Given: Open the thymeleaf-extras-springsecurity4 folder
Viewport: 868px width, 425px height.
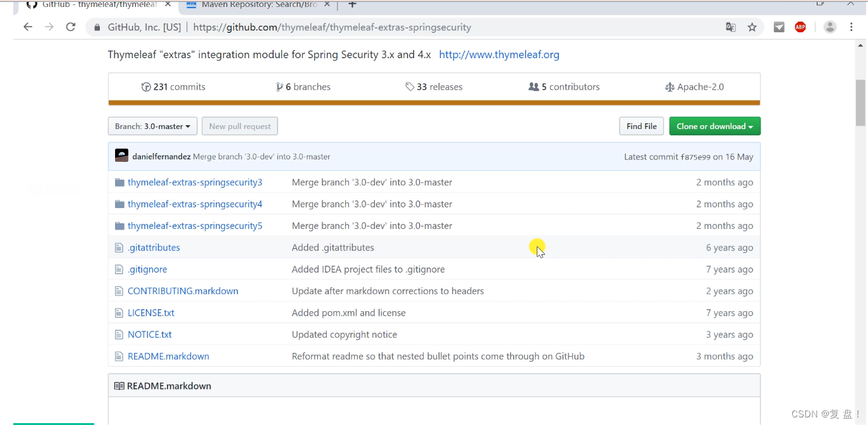Looking at the screenshot, I should [195, 204].
